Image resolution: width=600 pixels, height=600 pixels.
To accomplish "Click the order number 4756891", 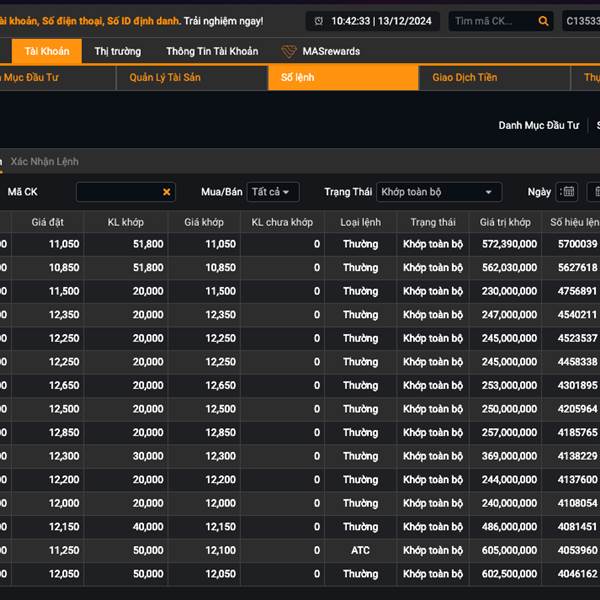I will (577, 291).
